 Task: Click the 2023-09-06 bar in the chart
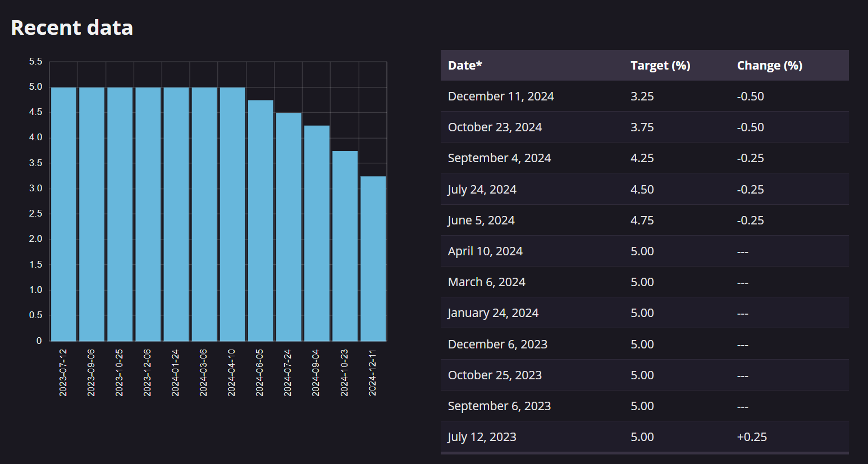click(92, 214)
